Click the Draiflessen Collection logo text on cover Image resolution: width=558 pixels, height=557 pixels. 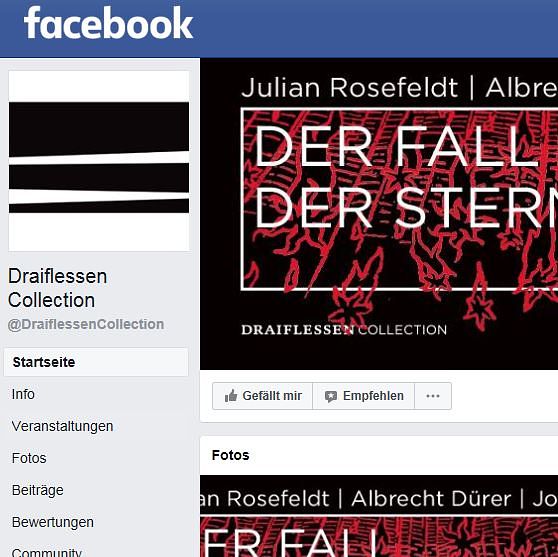[x=344, y=330]
